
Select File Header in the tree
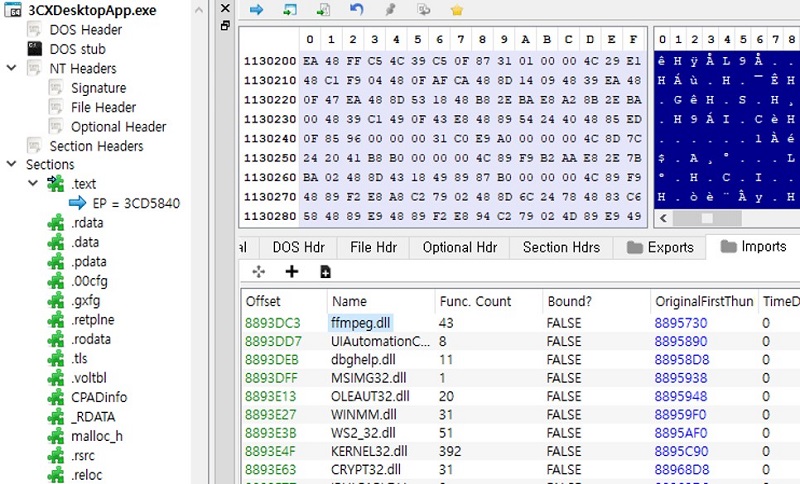coord(104,107)
